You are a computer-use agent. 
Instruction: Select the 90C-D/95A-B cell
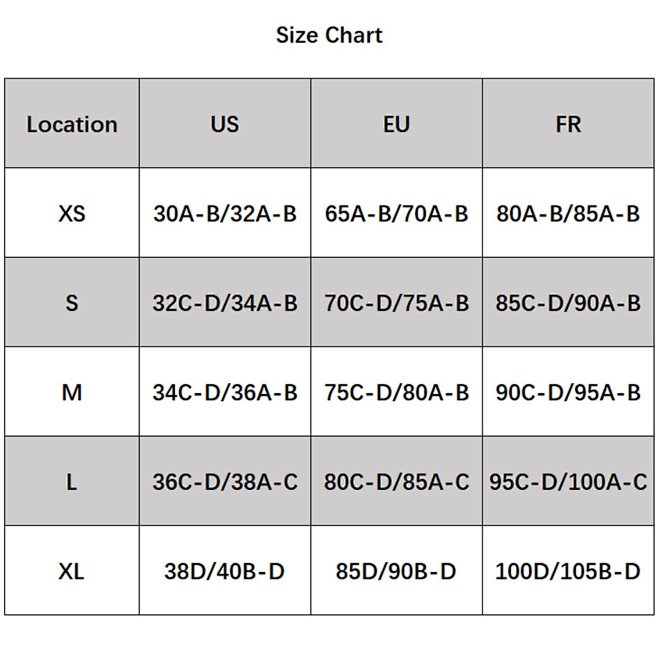(x=568, y=393)
